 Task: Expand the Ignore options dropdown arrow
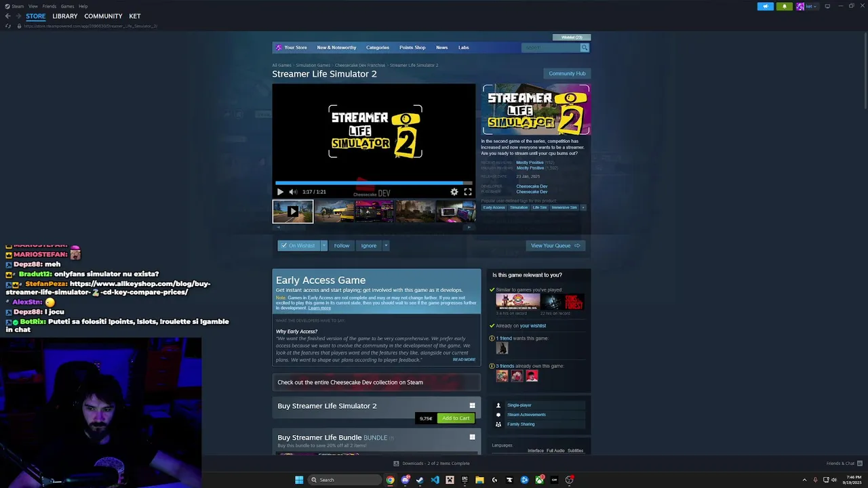click(x=386, y=245)
